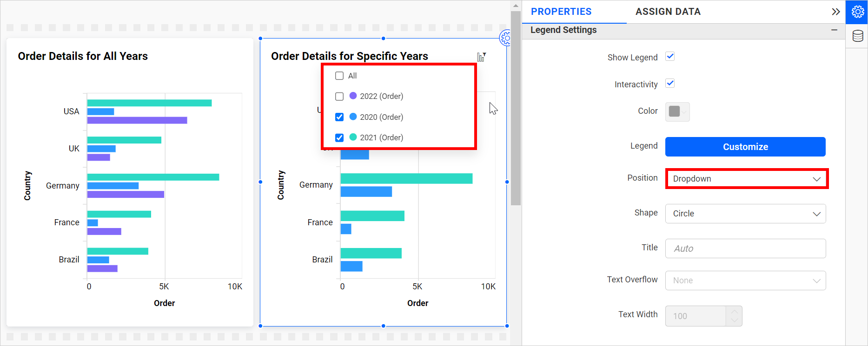Click the Customize legend button
Image resolution: width=868 pixels, height=346 pixels.
[745, 147]
